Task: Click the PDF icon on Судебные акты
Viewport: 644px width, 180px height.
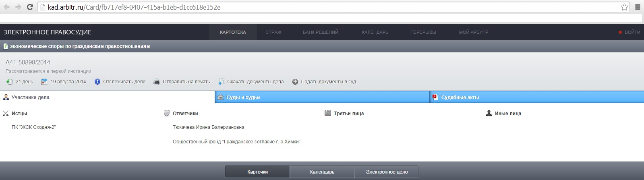Action: pyautogui.click(x=435, y=97)
